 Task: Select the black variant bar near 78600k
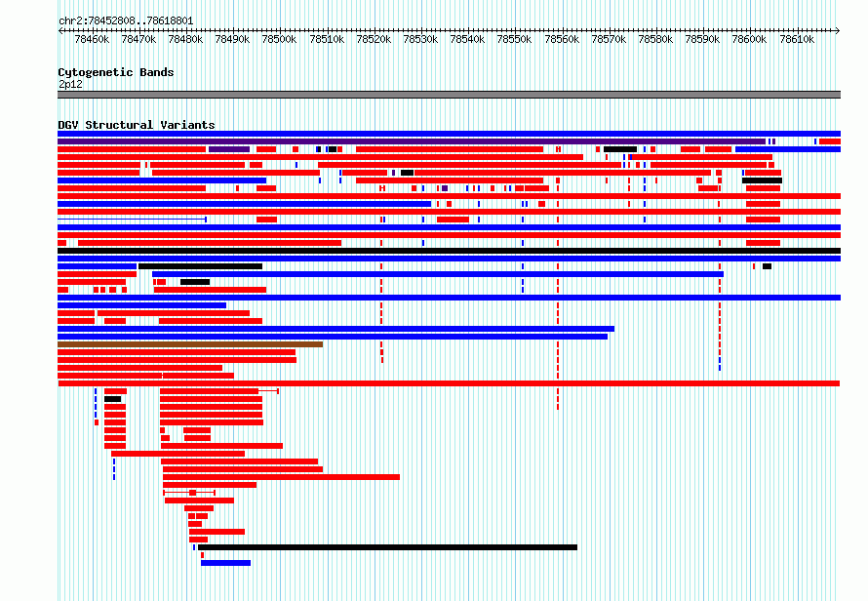click(x=763, y=180)
